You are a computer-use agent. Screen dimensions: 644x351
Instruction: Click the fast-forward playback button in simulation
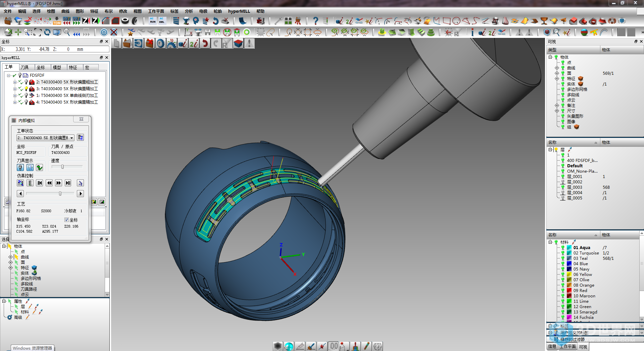pyautogui.click(x=59, y=183)
